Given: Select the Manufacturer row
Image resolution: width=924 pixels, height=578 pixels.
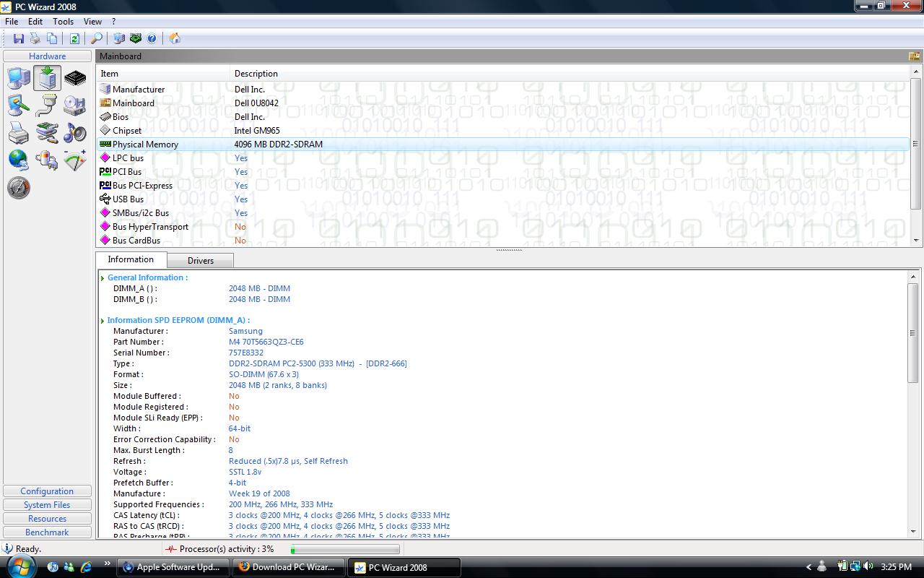Looking at the screenshot, I should [503, 90].
